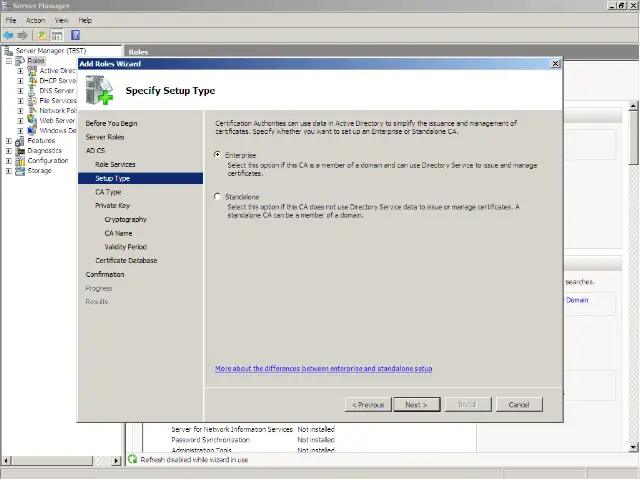Click the Diagnostics node icon
This screenshot has width=640, height=480.
click(20, 151)
